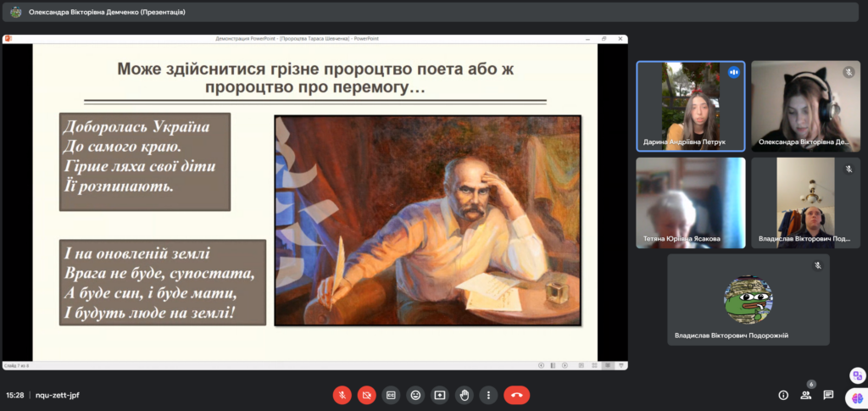Click the meeting code nqu-zett-jpf
The width and height of the screenshot is (868, 411).
(x=58, y=395)
